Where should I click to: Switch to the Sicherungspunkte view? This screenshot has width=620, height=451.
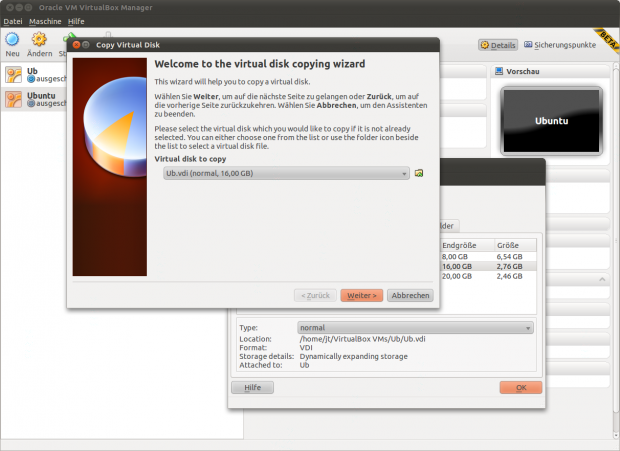[x=560, y=45]
